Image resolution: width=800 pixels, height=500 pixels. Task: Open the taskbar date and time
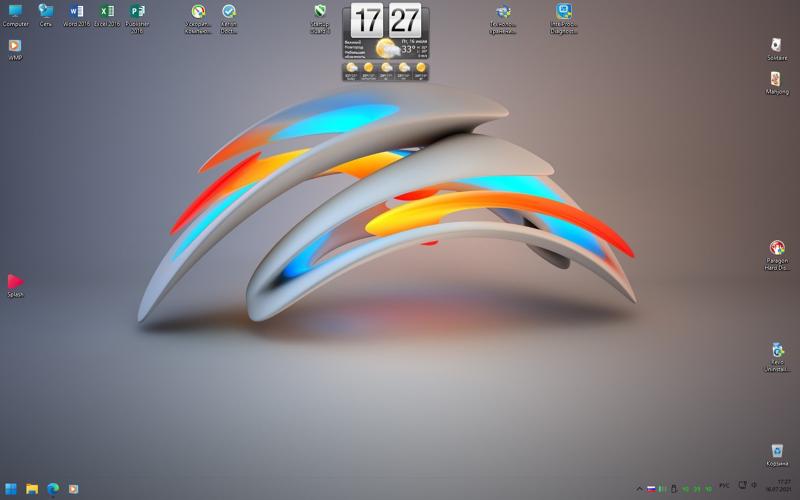(x=778, y=485)
